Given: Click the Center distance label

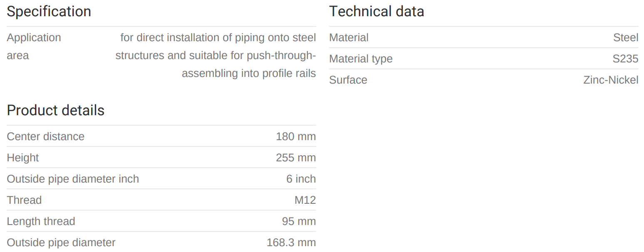Looking at the screenshot, I should pos(45,137).
